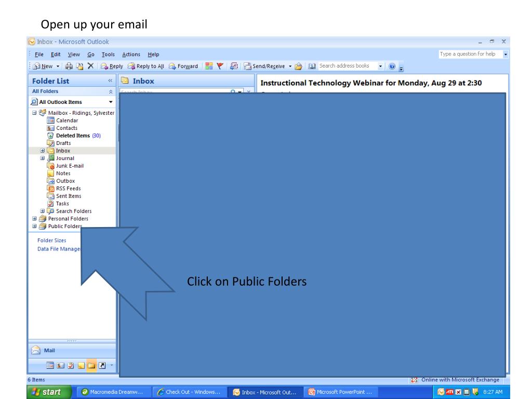
Task: Open the Search address books dropdown arrow
Action: tap(380, 66)
